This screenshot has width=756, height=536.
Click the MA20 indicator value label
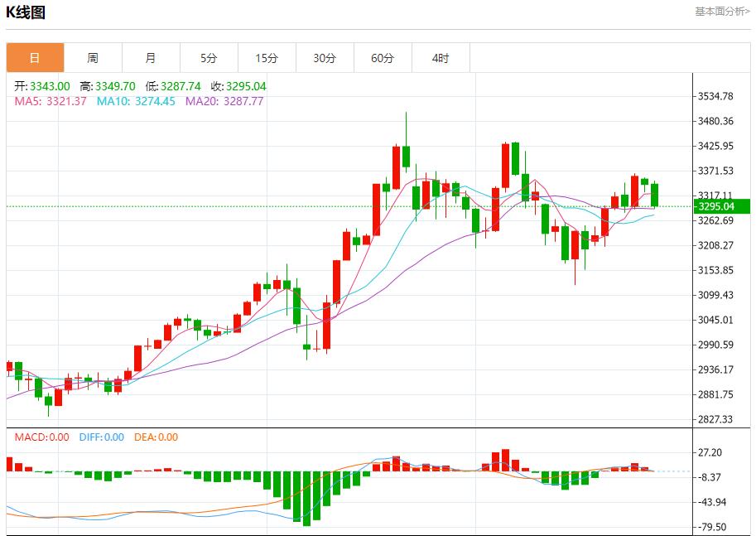(224, 101)
